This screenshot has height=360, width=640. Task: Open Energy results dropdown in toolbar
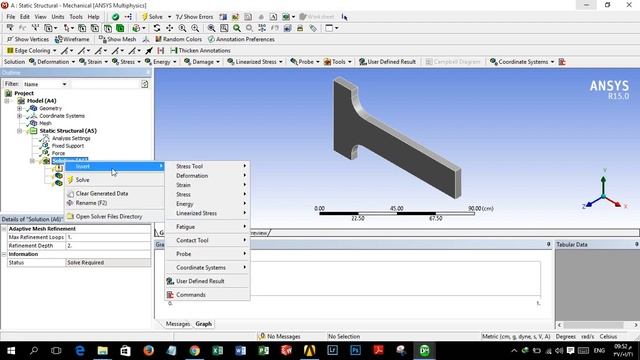click(161, 62)
